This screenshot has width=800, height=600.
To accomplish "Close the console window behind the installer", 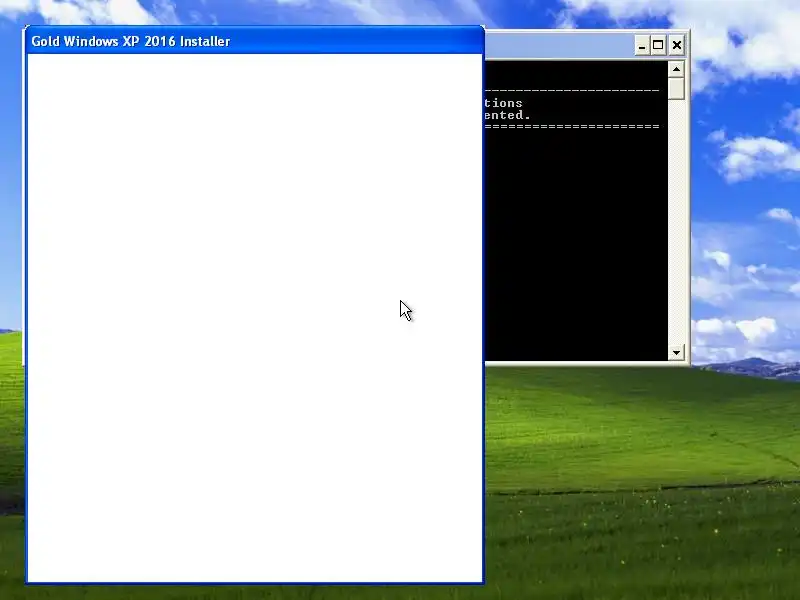I will 677,45.
